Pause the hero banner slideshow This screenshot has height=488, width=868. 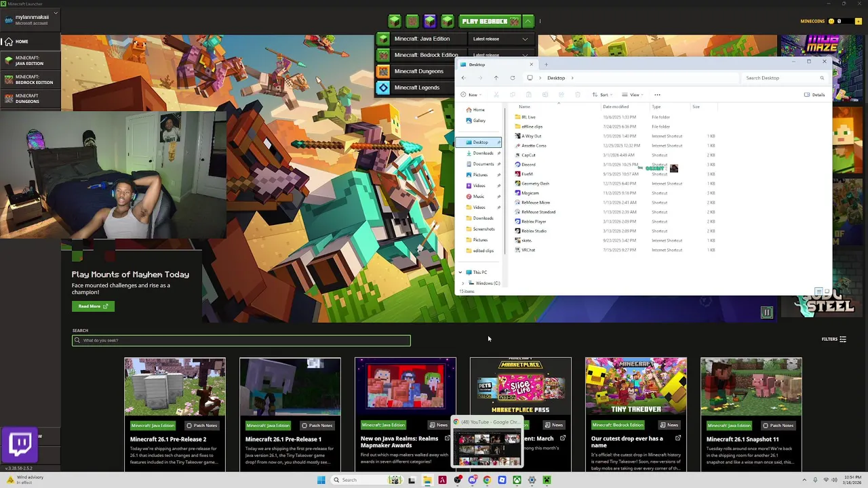click(x=766, y=312)
